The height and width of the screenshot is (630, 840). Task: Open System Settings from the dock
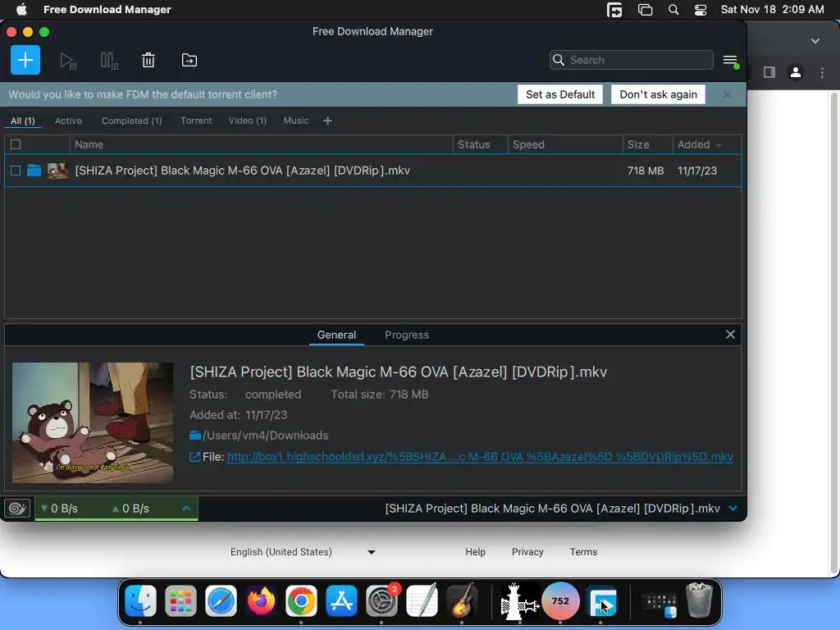[381, 600]
